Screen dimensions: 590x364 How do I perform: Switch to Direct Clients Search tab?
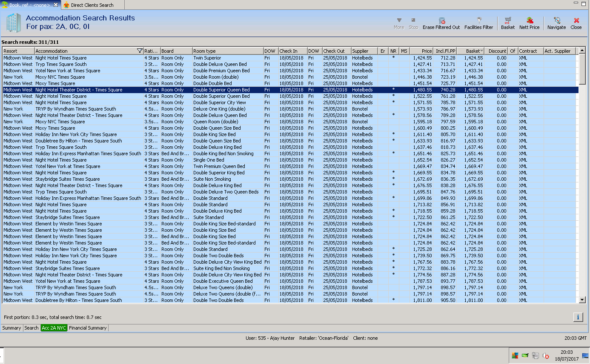(92, 5)
